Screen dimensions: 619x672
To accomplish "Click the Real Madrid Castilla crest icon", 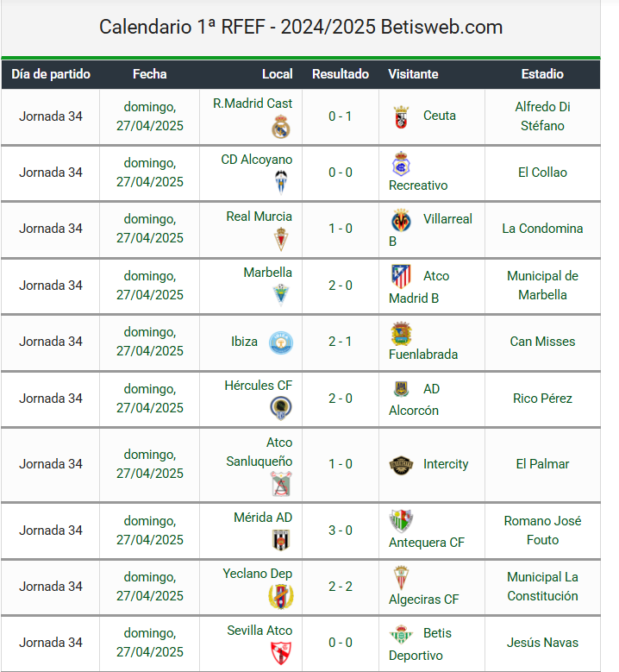I will click(x=281, y=128).
